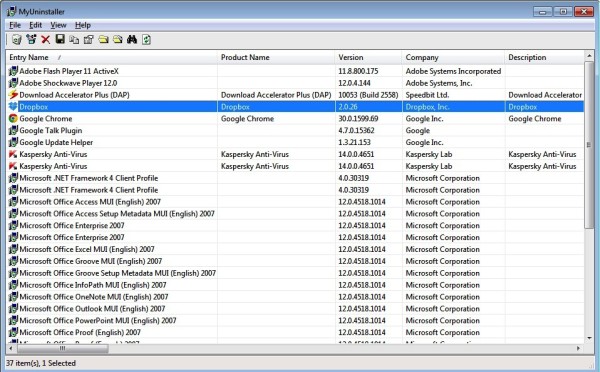Click the Google Talk Plugin row icon
Image resolution: width=600 pixels, height=372 pixels.
(x=13, y=131)
